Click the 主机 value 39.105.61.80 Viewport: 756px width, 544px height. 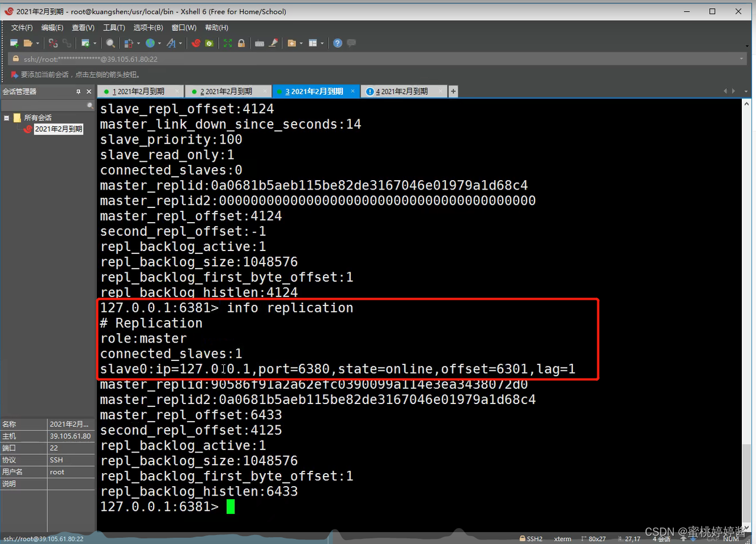pyautogui.click(x=70, y=436)
